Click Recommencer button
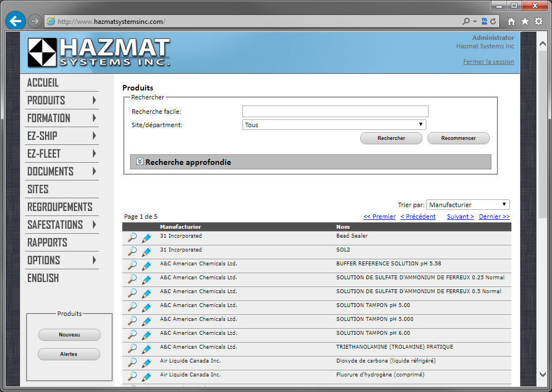The height and width of the screenshot is (392, 552). tap(459, 138)
